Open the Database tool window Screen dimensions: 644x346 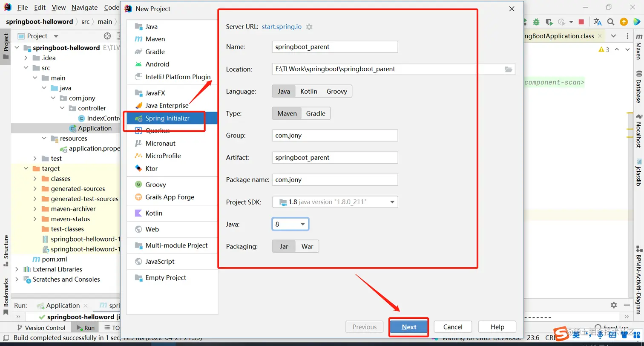pos(638,87)
